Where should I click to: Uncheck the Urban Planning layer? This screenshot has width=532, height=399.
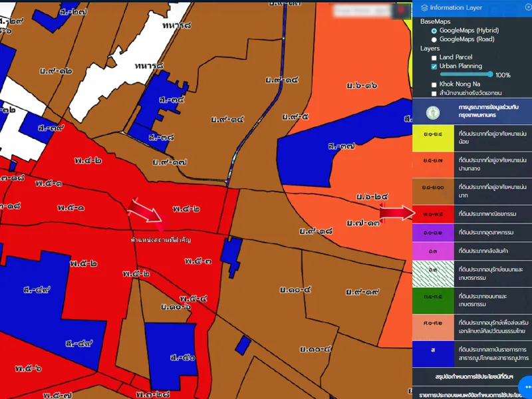(434, 66)
